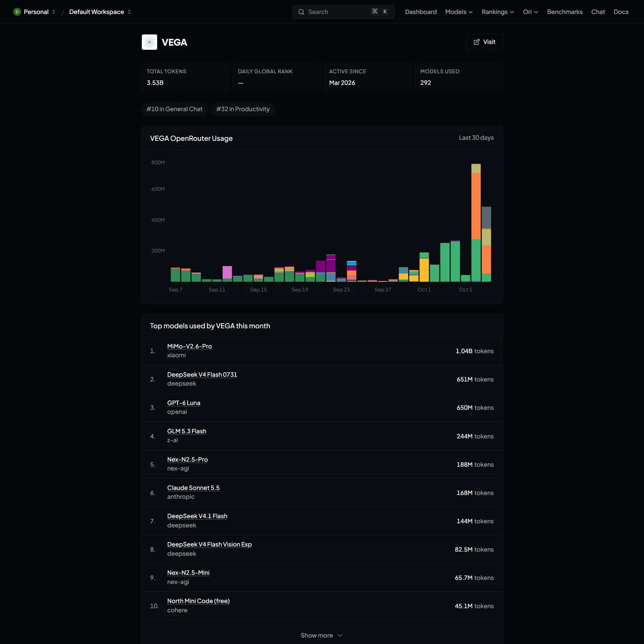Image resolution: width=644 pixels, height=644 pixels.
Task: Open the DeepSeek V4.1 Flash link
Action: pos(197,516)
